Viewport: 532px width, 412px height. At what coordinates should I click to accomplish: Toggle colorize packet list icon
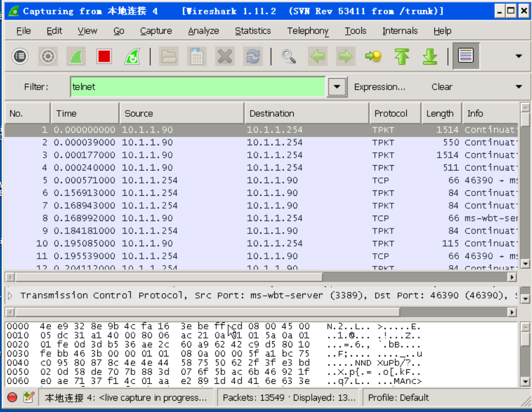466,56
